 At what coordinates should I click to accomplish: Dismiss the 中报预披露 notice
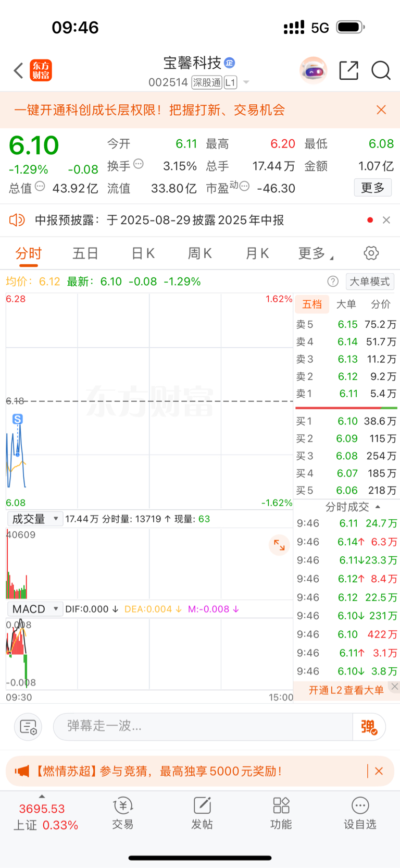click(386, 220)
